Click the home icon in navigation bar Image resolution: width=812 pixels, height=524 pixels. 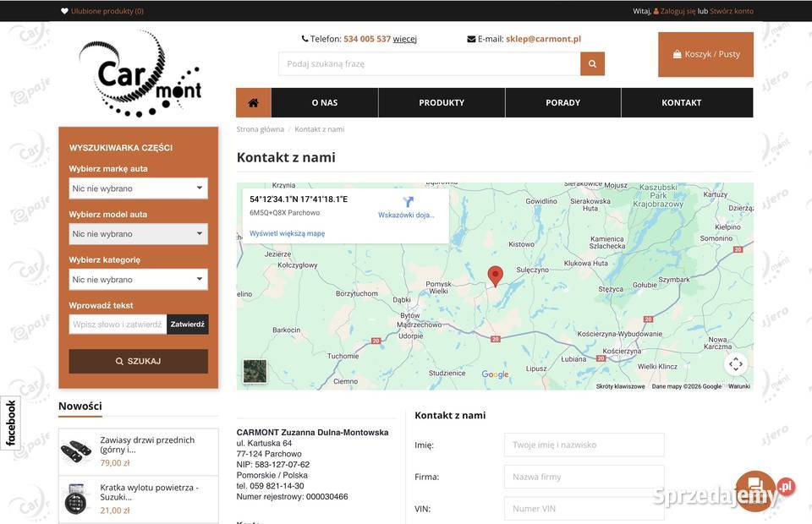coord(253,102)
